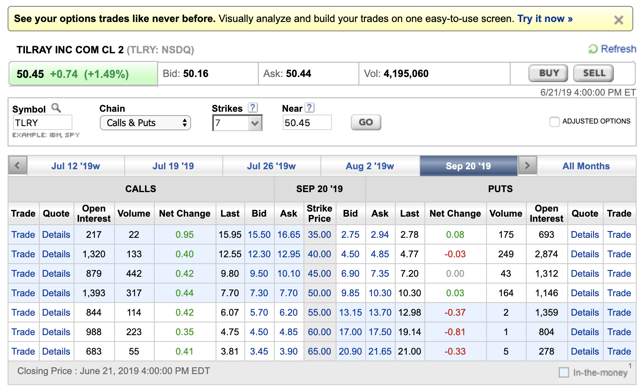Click the SELL button
This screenshot has width=640, height=391.
tap(593, 73)
